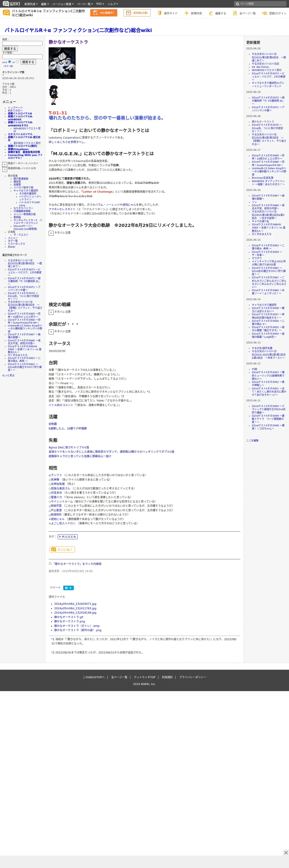Click the タグ検索 text field
The height and width of the screenshot is (868, 289).
click(x=22, y=57)
